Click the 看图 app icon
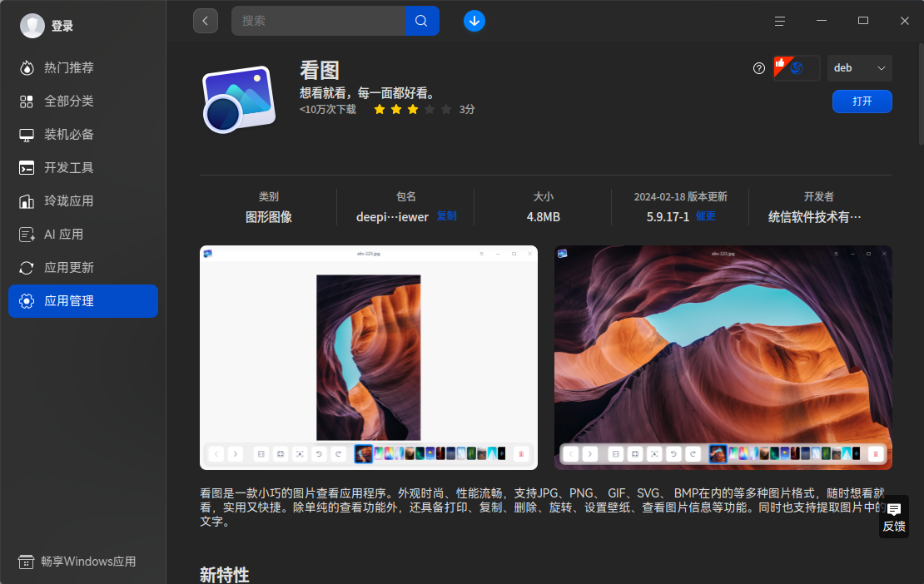 [x=239, y=99]
